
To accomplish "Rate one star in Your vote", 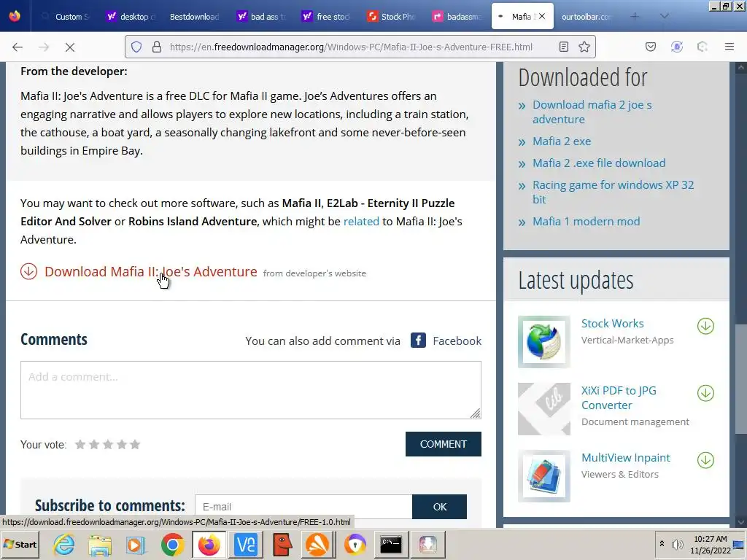I will (80, 444).
